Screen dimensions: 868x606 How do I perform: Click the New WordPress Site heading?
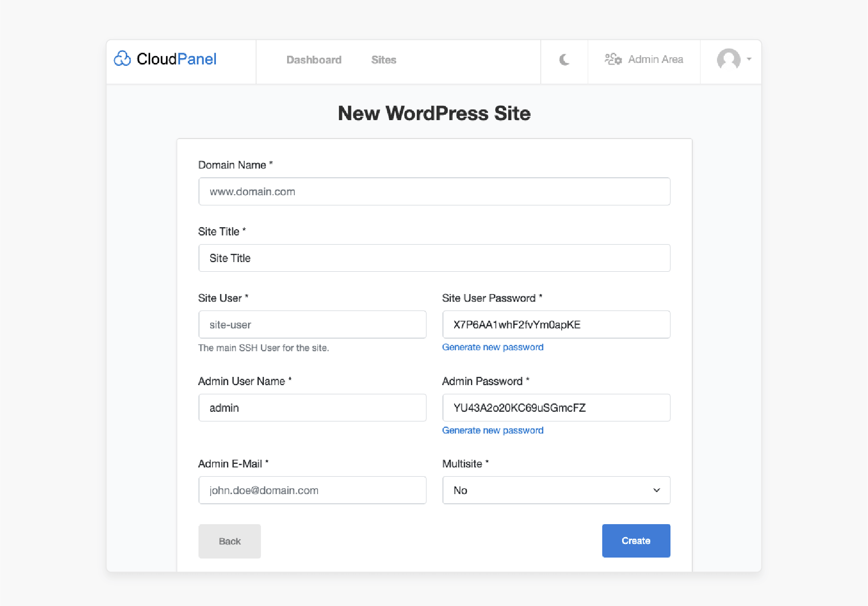434,113
